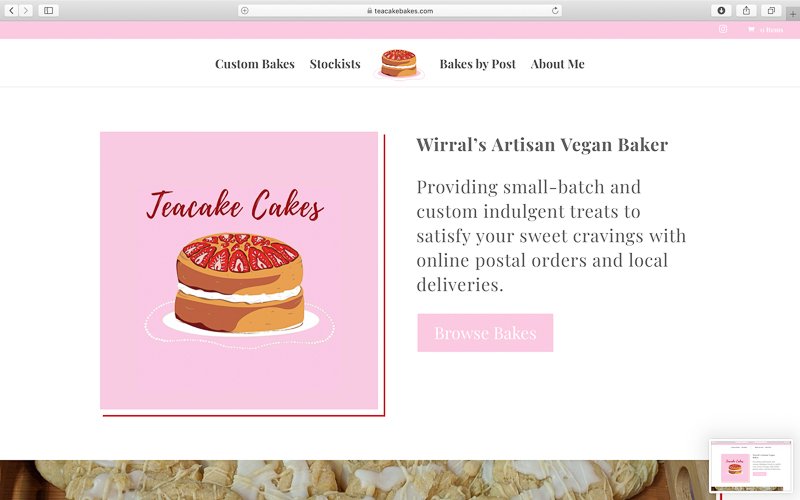Image resolution: width=800 pixels, height=500 pixels.
Task: Click the Browse Bakes button
Action: point(485,333)
